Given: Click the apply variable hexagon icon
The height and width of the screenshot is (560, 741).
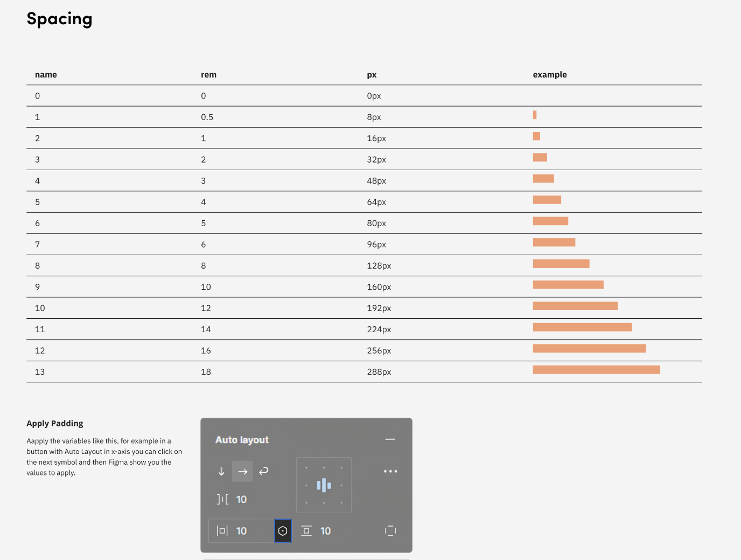Looking at the screenshot, I should [283, 531].
